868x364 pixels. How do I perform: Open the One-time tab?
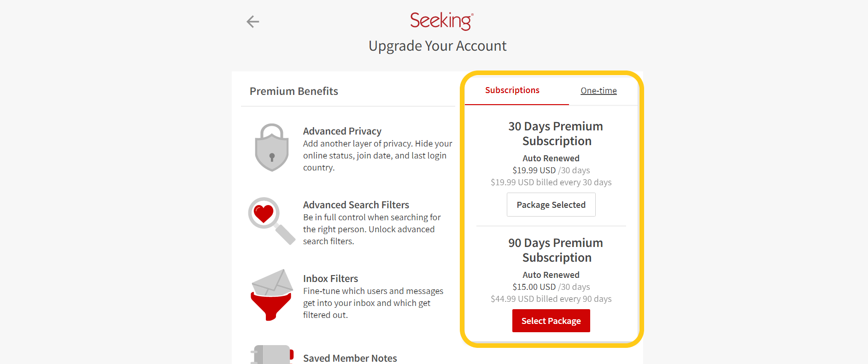click(598, 91)
